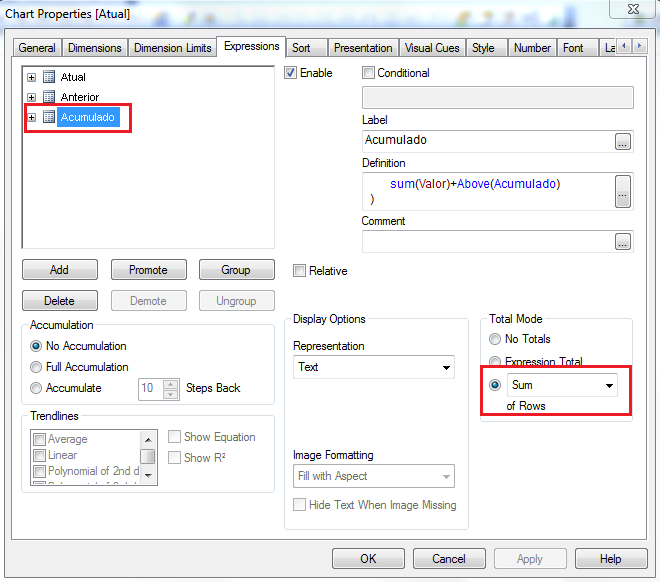
Task: Click in the Comment input field
Action: tap(488, 242)
